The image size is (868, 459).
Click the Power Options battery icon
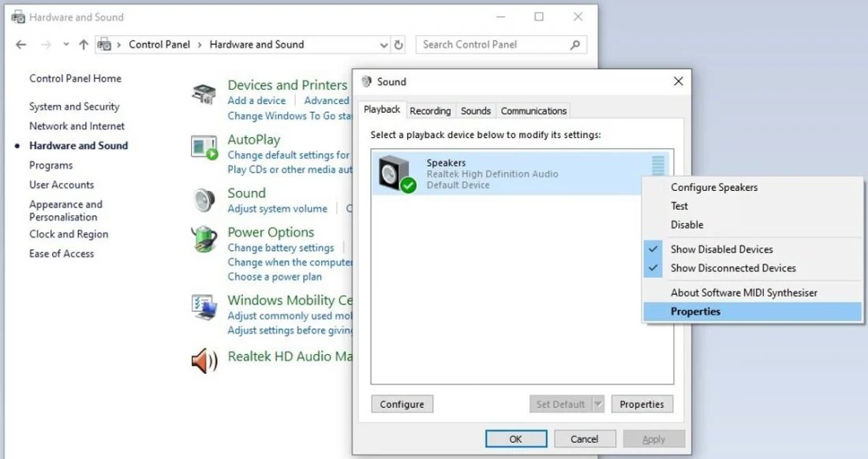point(204,240)
